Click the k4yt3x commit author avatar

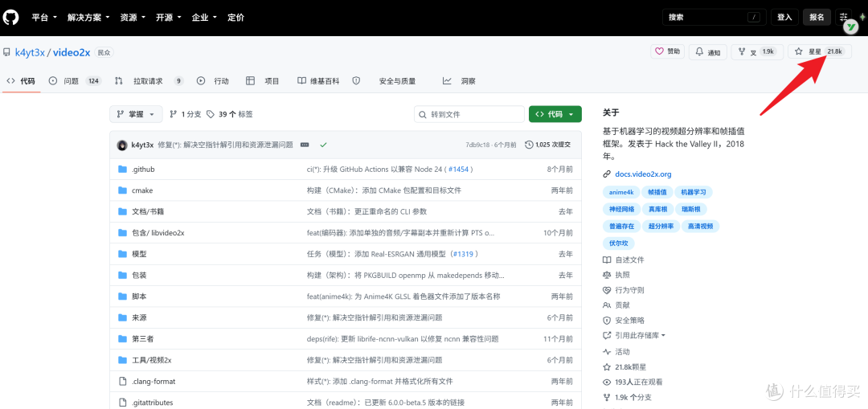[122, 145]
